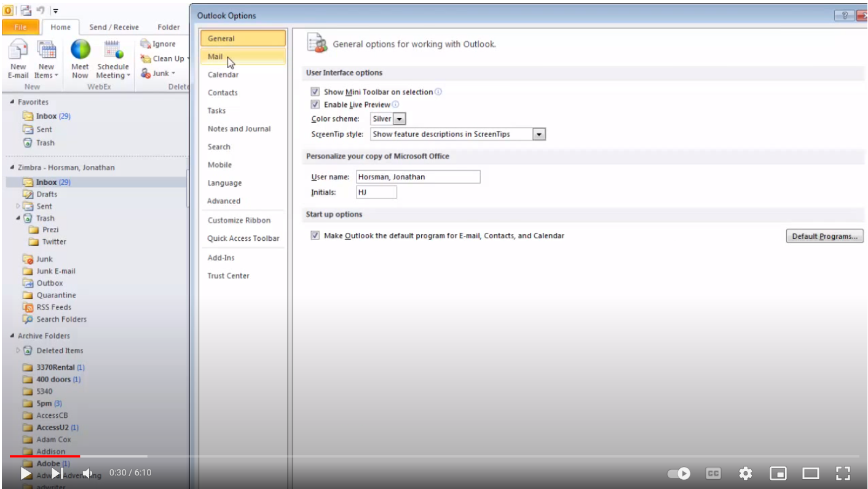
Task: Toggle closed captions on video
Action: [x=713, y=474]
